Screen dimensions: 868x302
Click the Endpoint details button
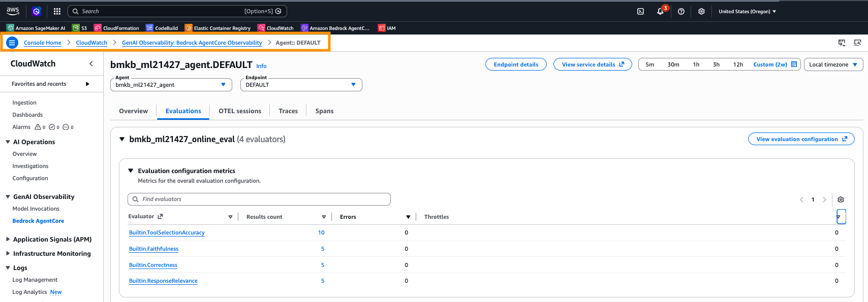click(516, 64)
